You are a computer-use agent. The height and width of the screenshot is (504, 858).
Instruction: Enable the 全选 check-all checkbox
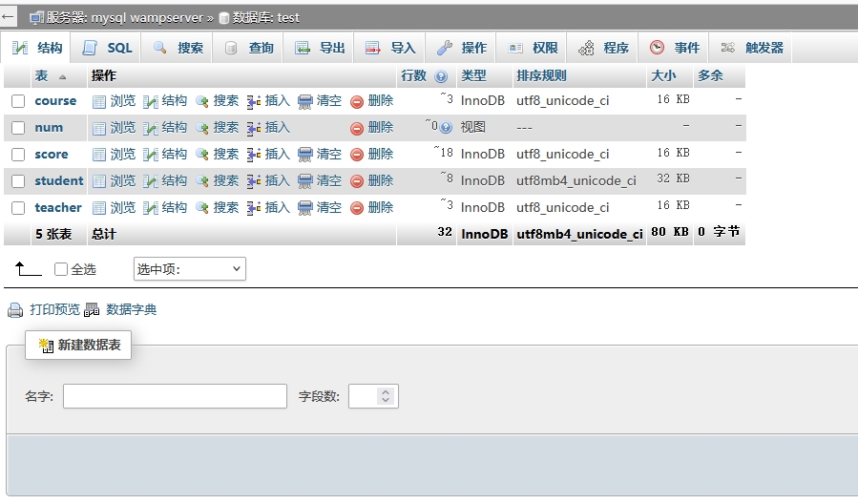tap(61, 270)
